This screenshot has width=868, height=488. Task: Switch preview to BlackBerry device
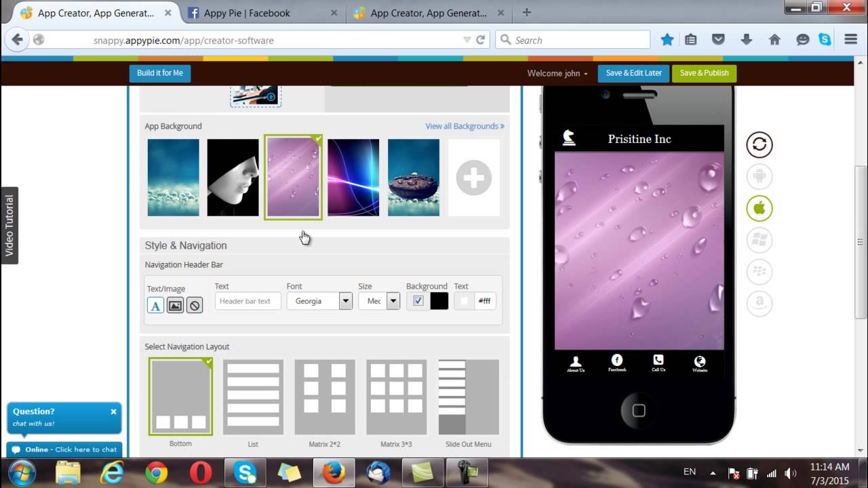[x=759, y=272]
